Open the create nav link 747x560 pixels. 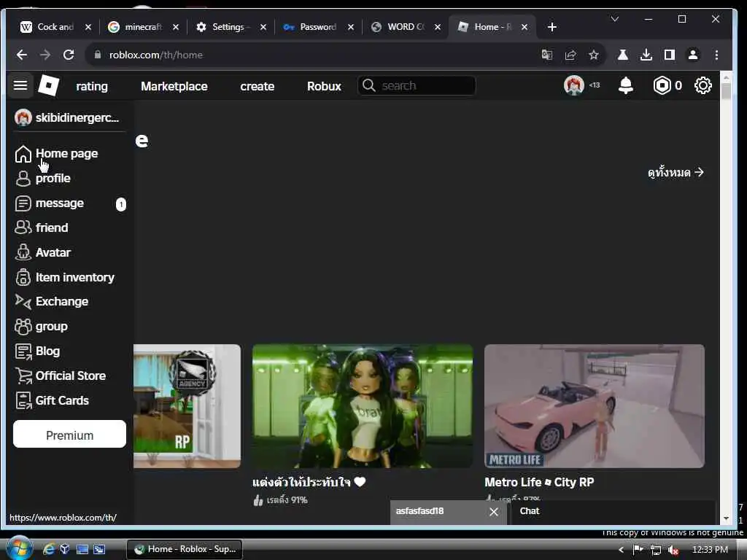258,86
